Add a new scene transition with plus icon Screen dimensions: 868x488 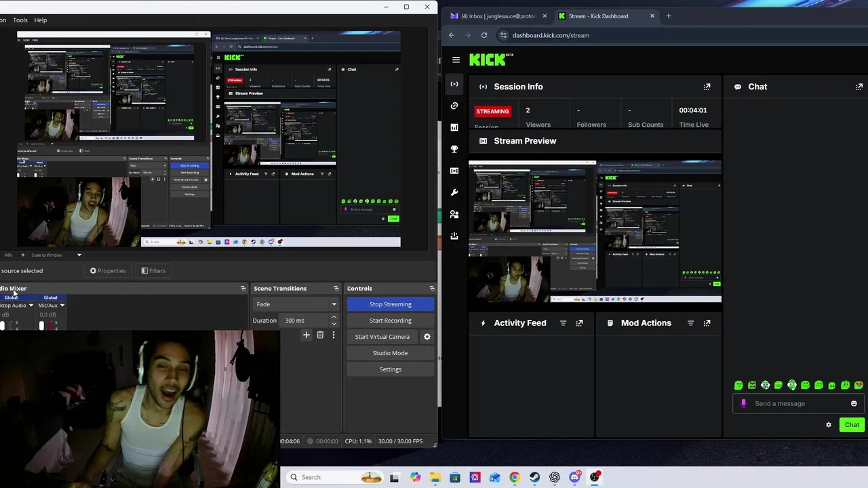(307, 335)
